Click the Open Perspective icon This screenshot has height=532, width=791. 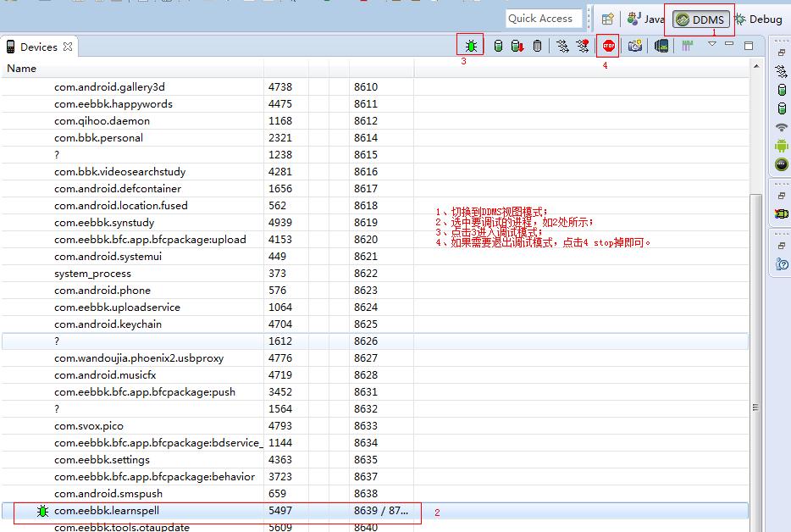(x=608, y=19)
